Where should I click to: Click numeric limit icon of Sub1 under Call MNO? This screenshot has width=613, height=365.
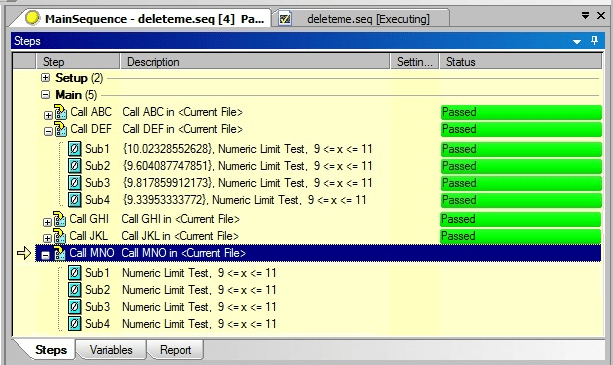(75, 273)
